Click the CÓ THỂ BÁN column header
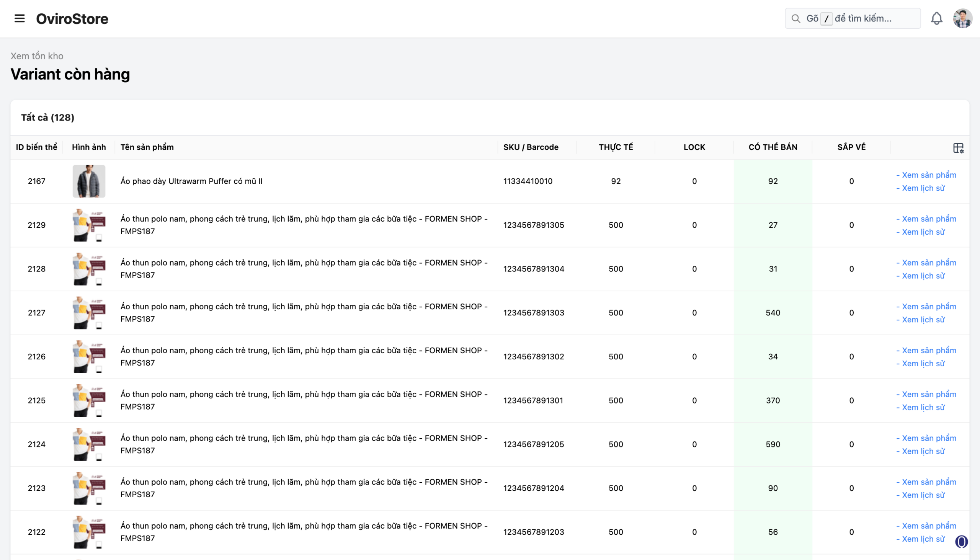Viewport: 980px width, 560px height. [773, 147]
